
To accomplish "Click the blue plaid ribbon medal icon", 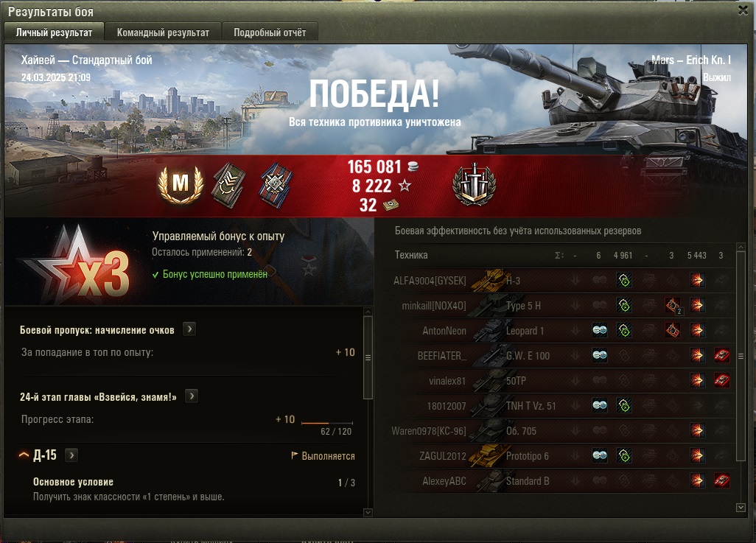I will (276, 185).
